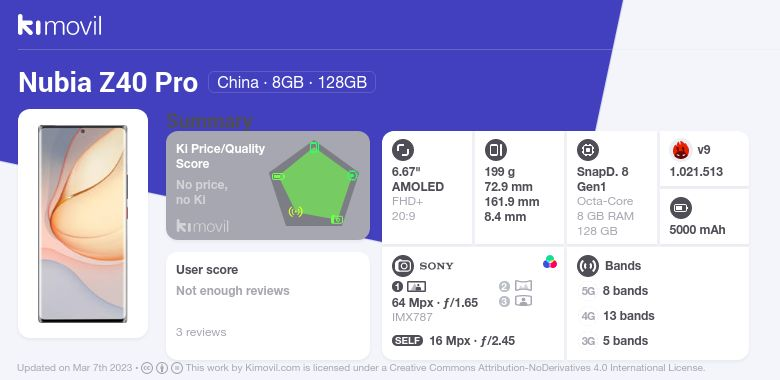
Task: Click the China · 8GB · 128GB variant badge
Action: [292, 82]
